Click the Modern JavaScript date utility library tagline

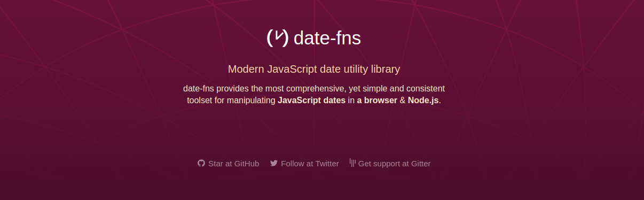coord(314,69)
